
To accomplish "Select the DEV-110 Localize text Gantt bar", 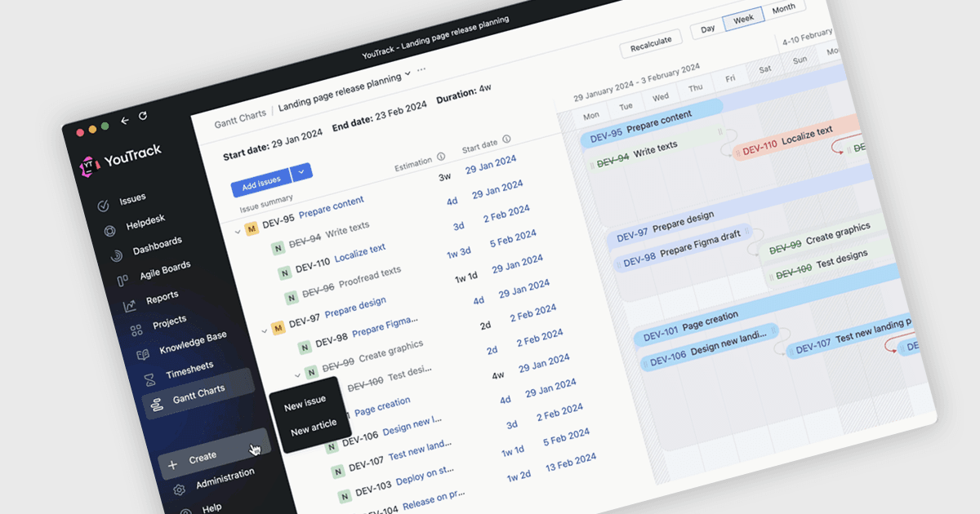I will (x=795, y=137).
